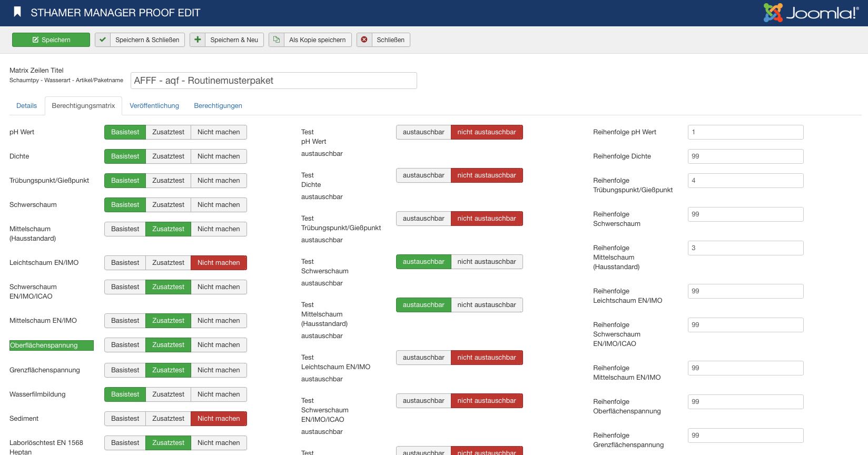Screen dimensions: 868x455
Task: Click Speichern & Schließen button text
Action: 147,40
